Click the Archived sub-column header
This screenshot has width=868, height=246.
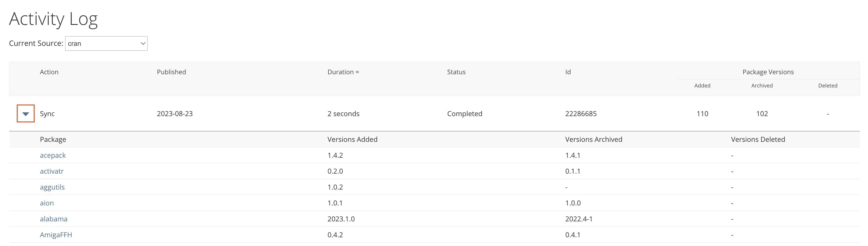[x=762, y=86]
